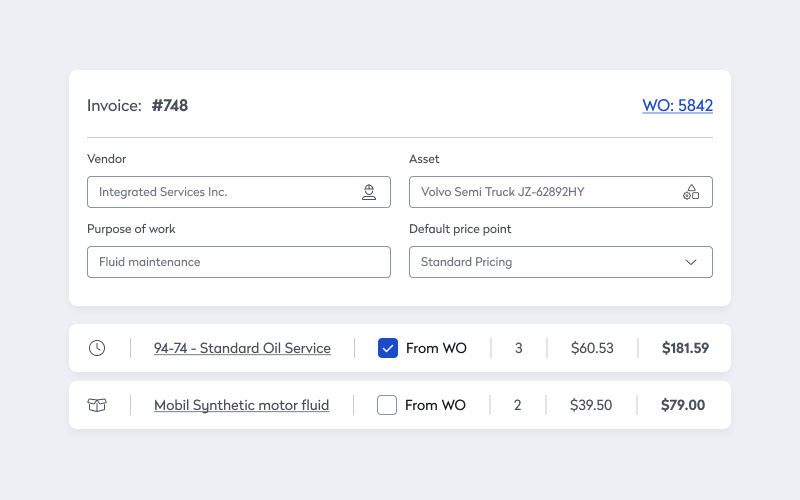Click the Purpose of work input field
This screenshot has height=500, width=800.
click(238, 262)
